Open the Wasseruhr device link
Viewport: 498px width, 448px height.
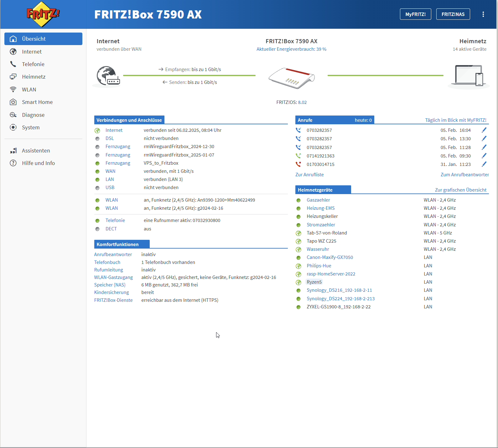318,249
